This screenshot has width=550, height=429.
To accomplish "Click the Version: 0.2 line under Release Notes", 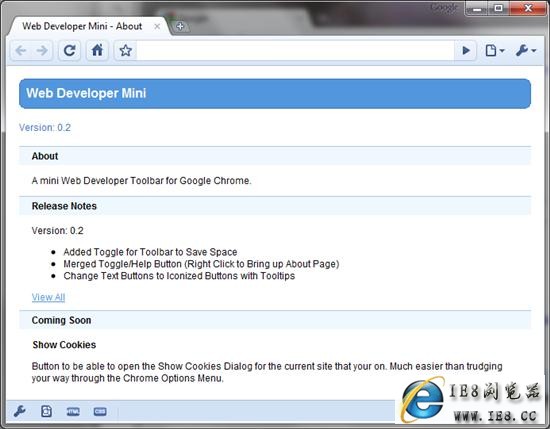I will point(58,230).
